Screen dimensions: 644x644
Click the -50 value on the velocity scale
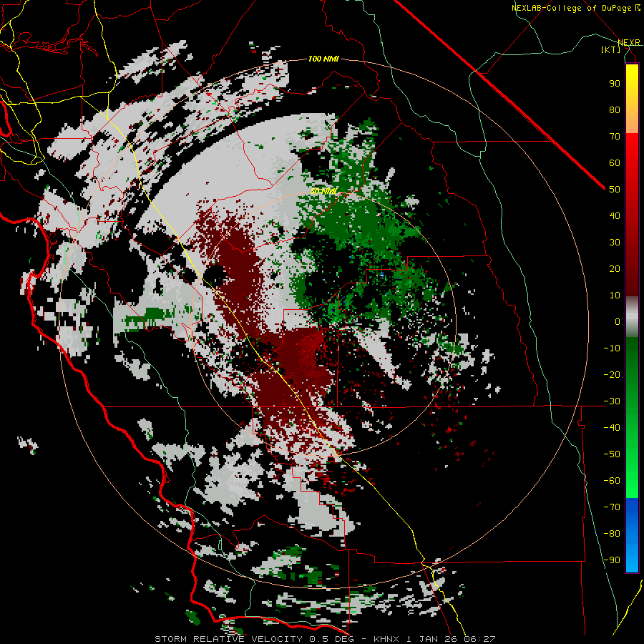[x=612, y=454]
